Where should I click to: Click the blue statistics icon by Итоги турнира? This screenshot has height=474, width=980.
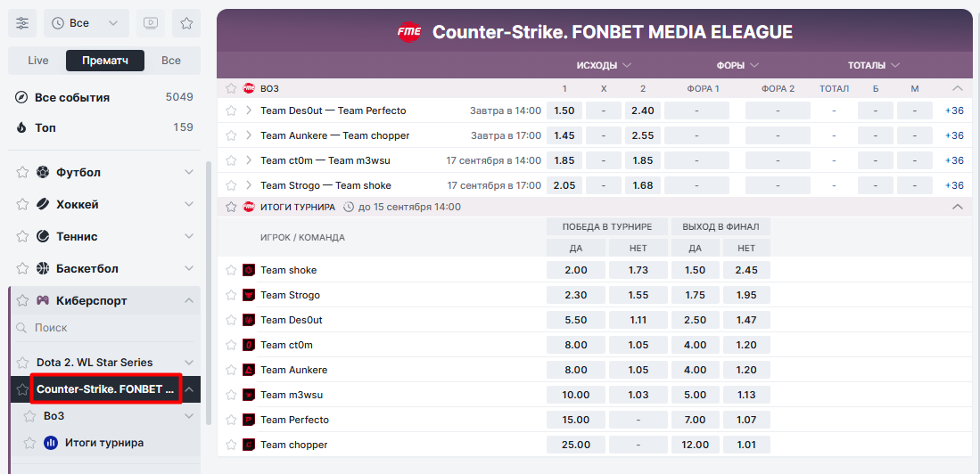point(51,443)
